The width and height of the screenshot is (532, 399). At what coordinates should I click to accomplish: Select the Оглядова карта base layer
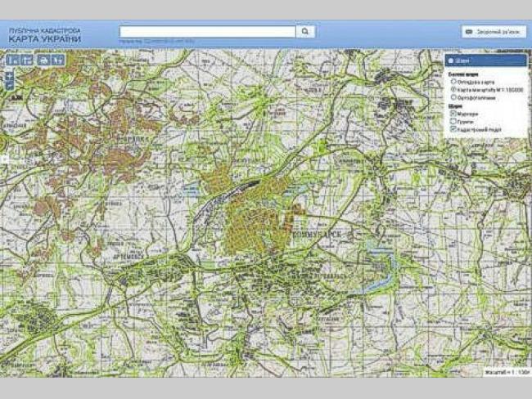(x=453, y=82)
